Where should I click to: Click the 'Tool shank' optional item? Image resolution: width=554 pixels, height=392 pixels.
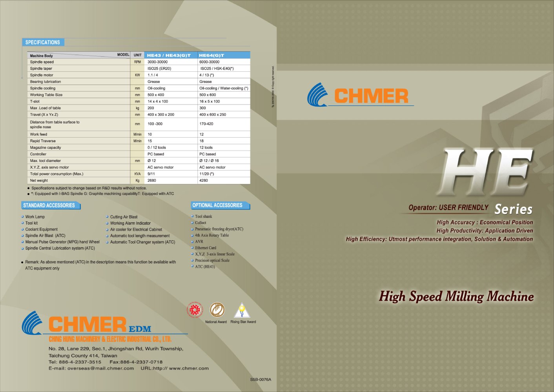point(204,216)
